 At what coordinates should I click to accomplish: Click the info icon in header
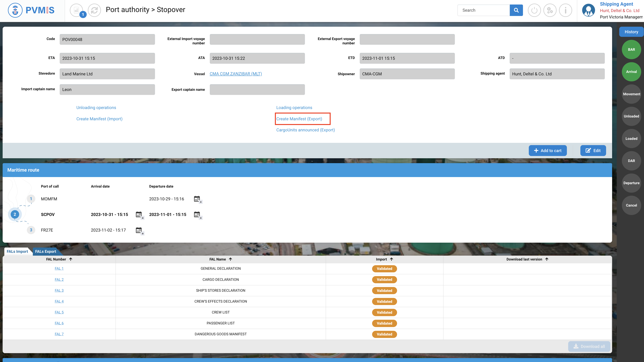tap(565, 10)
